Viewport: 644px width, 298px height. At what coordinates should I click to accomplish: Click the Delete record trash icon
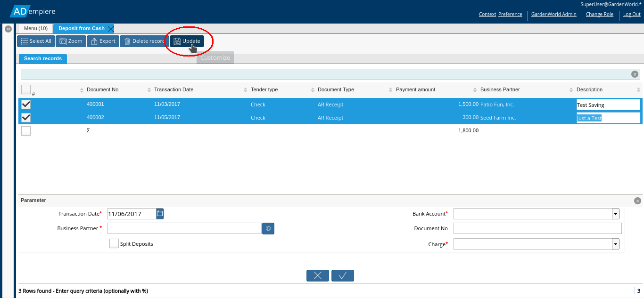click(x=127, y=41)
